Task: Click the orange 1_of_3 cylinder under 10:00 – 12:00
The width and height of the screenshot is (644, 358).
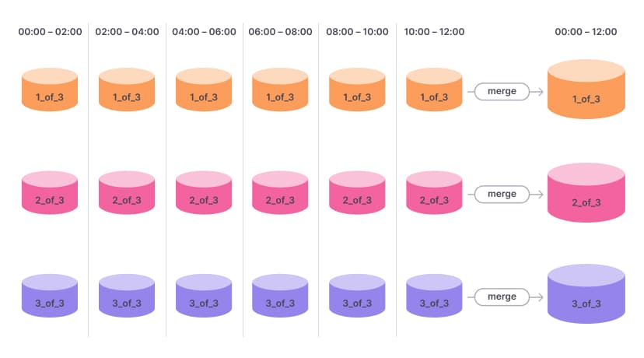Action: click(x=434, y=91)
